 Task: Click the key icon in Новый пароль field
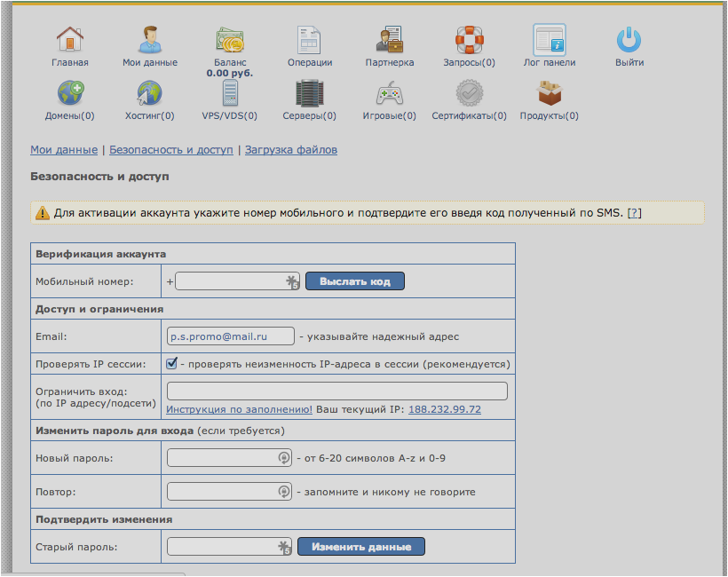click(284, 458)
